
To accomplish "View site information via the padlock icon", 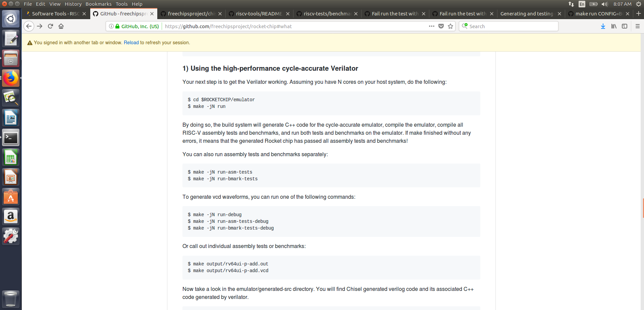I will click(117, 26).
